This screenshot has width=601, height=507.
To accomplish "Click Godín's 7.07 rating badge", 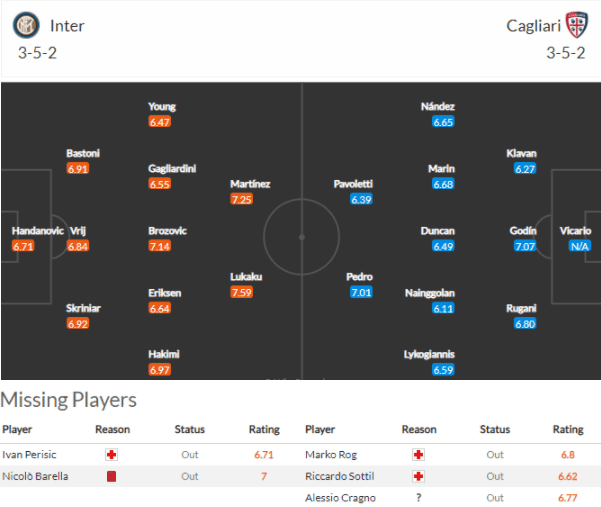I will point(525,246).
